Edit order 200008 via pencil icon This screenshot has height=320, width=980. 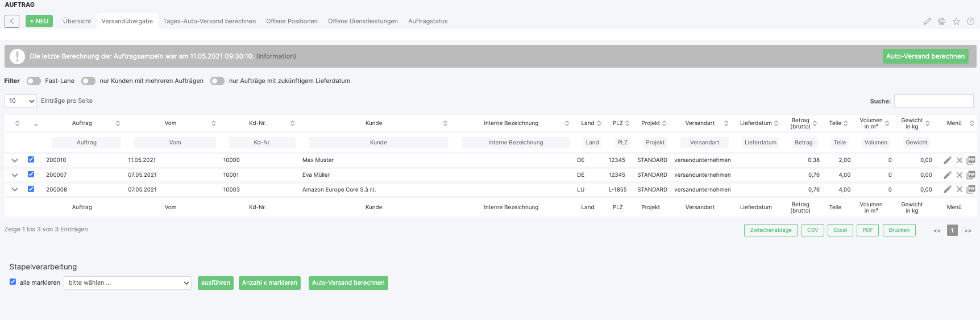point(947,189)
